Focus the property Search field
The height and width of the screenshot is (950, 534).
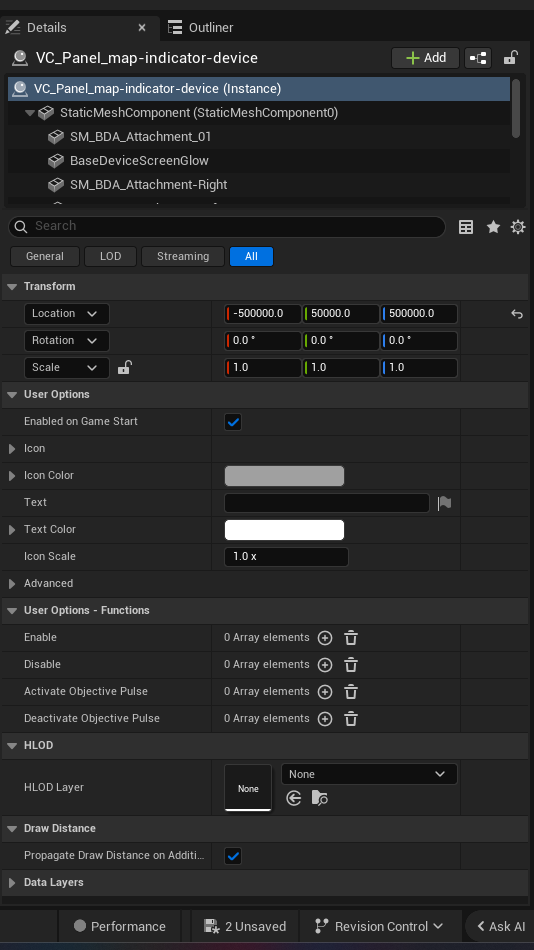pos(227,227)
